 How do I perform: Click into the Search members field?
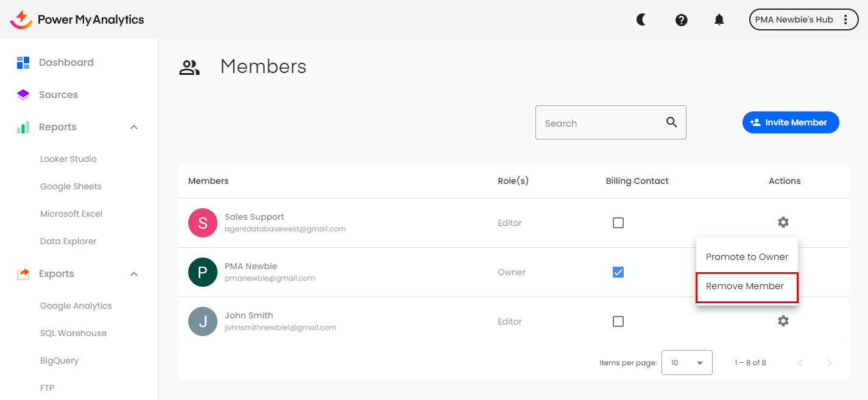pos(600,123)
